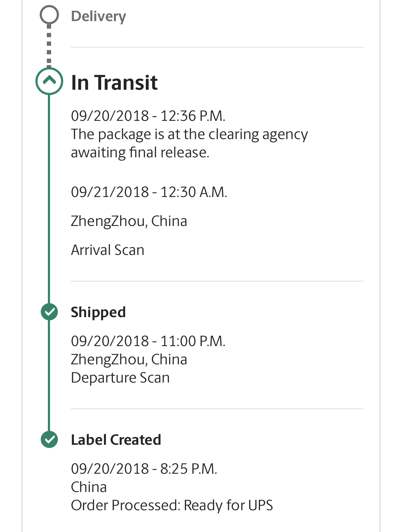Click ZhengZhou, China above Departure Scan
The height and width of the screenshot is (532, 402).
[x=129, y=359]
